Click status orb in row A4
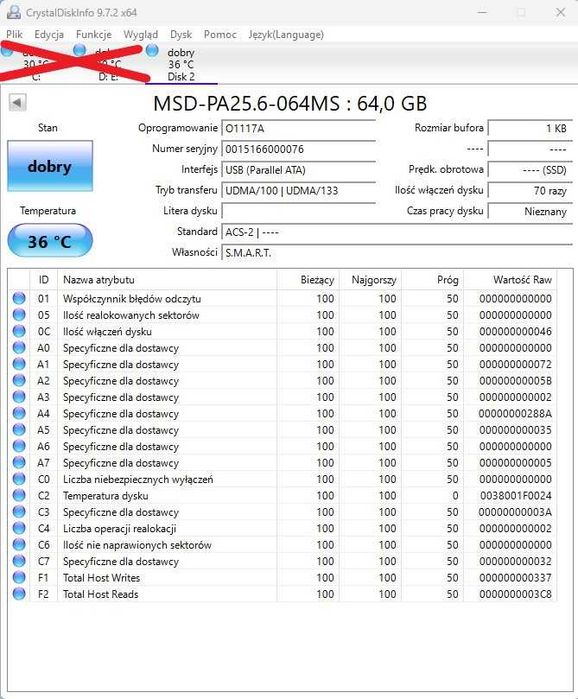 point(19,413)
